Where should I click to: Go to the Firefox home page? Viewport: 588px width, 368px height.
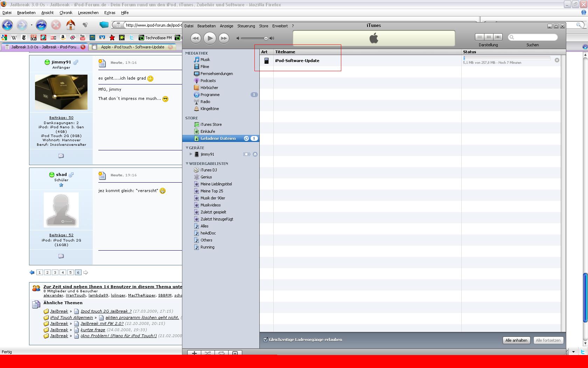(x=71, y=25)
